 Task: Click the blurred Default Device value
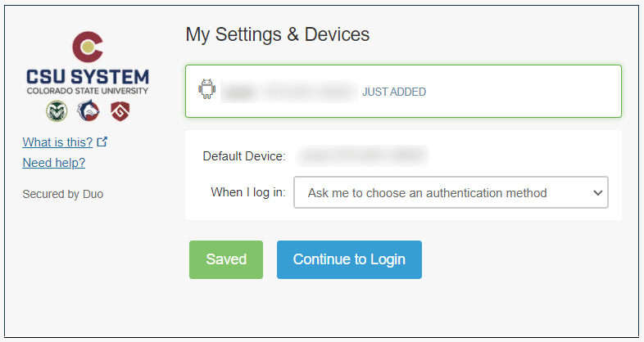pyautogui.click(x=363, y=155)
